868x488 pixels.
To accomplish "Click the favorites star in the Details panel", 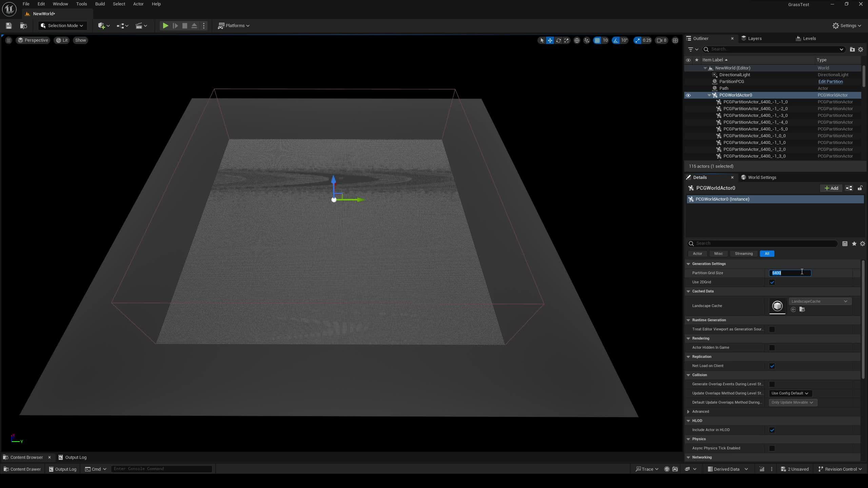I will (854, 243).
